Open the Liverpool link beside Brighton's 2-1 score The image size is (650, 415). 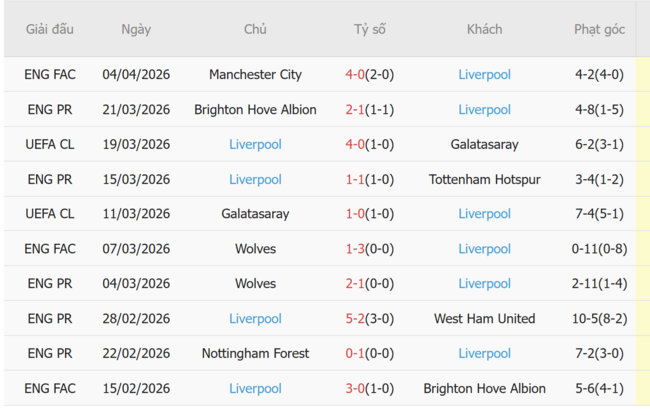[x=484, y=110]
